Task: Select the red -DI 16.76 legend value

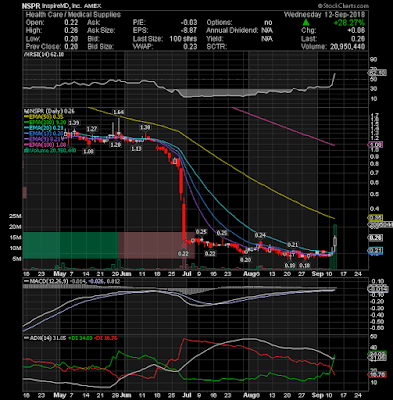Action: pos(105,338)
